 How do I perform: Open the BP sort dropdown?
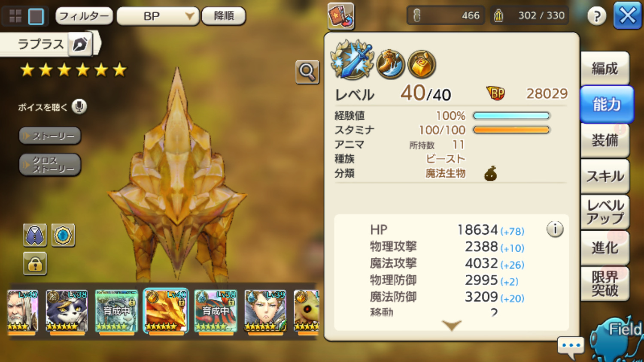point(158,16)
